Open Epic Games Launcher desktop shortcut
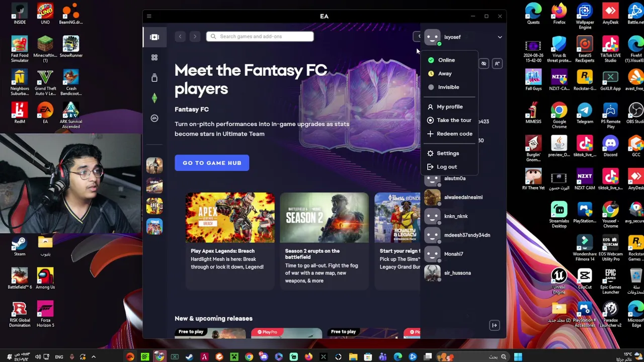Screen dimensions: 644x362 click(610, 281)
